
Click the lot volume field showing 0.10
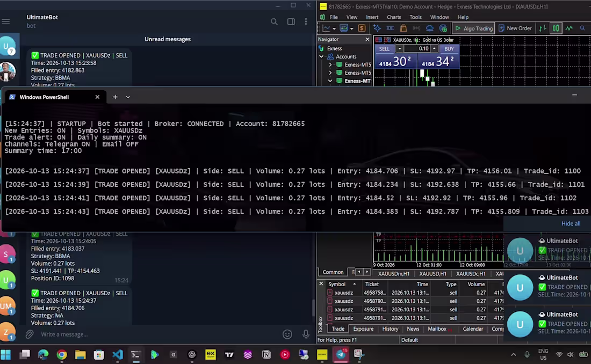tap(417, 49)
